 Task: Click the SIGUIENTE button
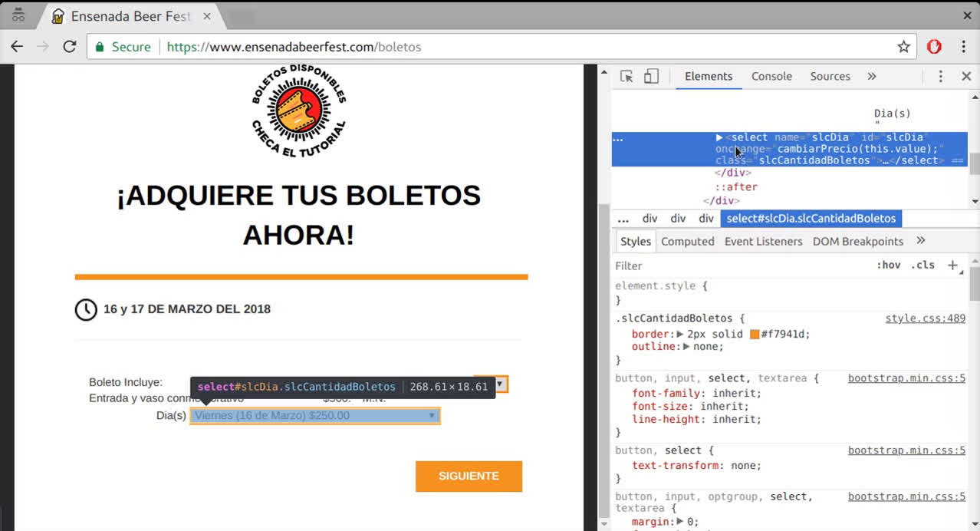[x=469, y=476]
